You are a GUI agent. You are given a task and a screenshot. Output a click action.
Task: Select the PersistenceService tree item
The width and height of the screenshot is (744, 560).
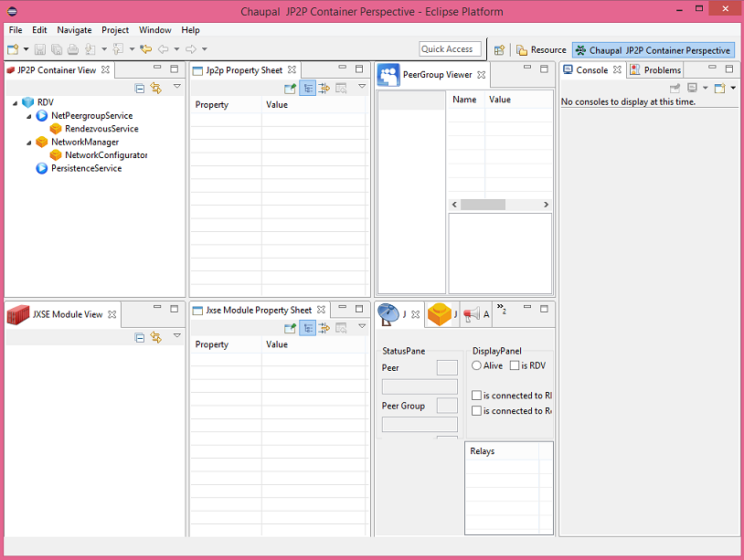[x=80, y=169]
